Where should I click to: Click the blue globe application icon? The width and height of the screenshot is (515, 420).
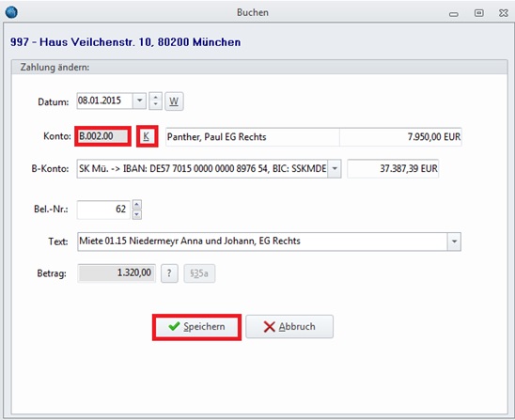[11, 12]
